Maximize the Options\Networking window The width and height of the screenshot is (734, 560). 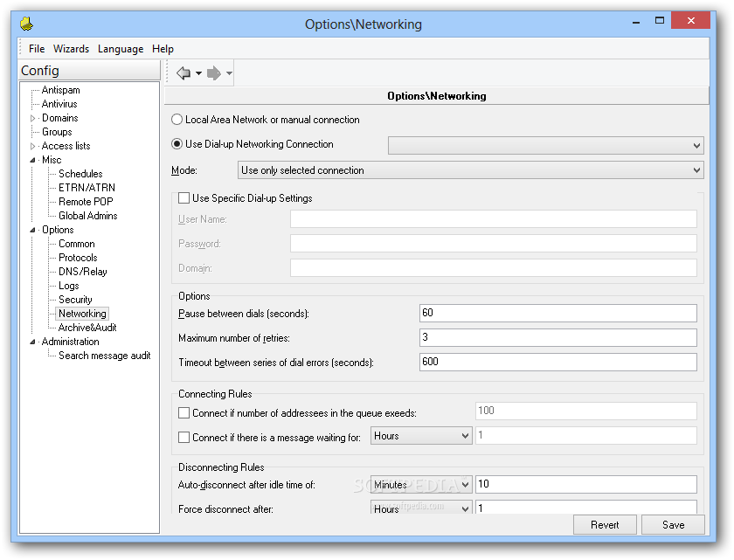(x=660, y=21)
